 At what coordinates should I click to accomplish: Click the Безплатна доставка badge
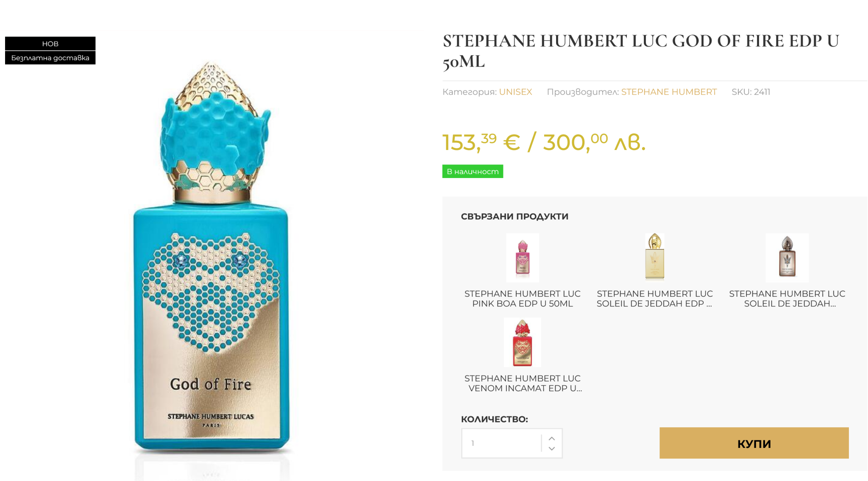50,58
